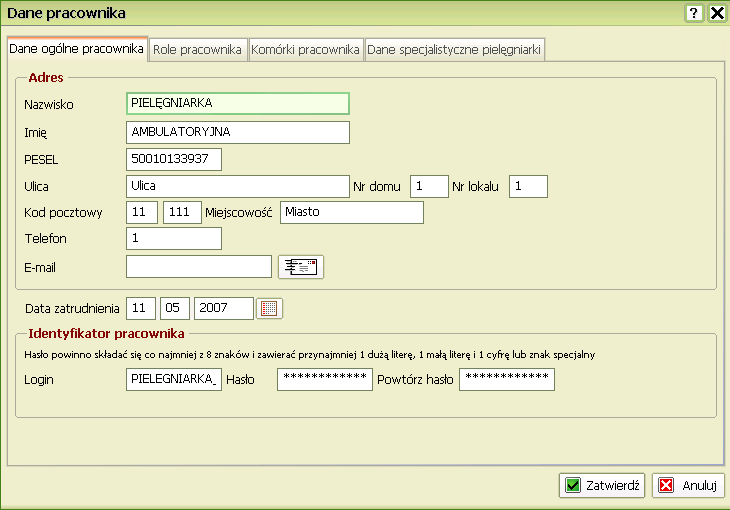Click the Login label
Screen dimensions: 730x510
point(39,380)
